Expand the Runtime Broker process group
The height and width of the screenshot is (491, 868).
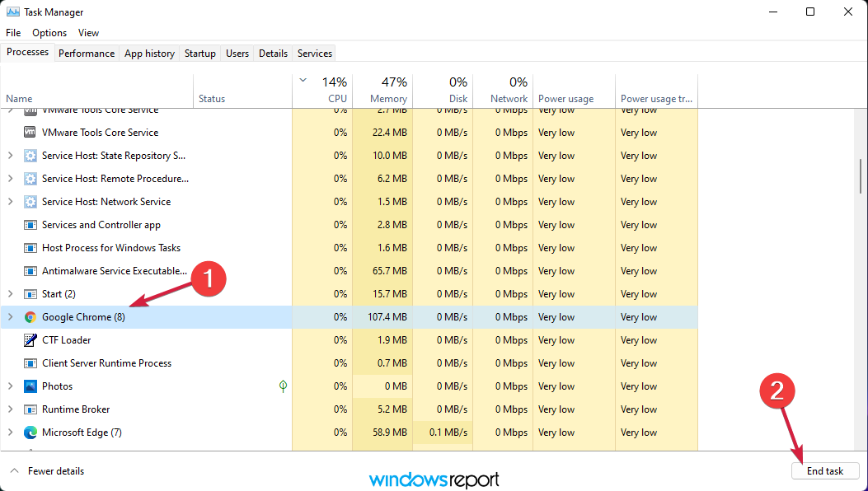pyautogui.click(x=11, y=409)
